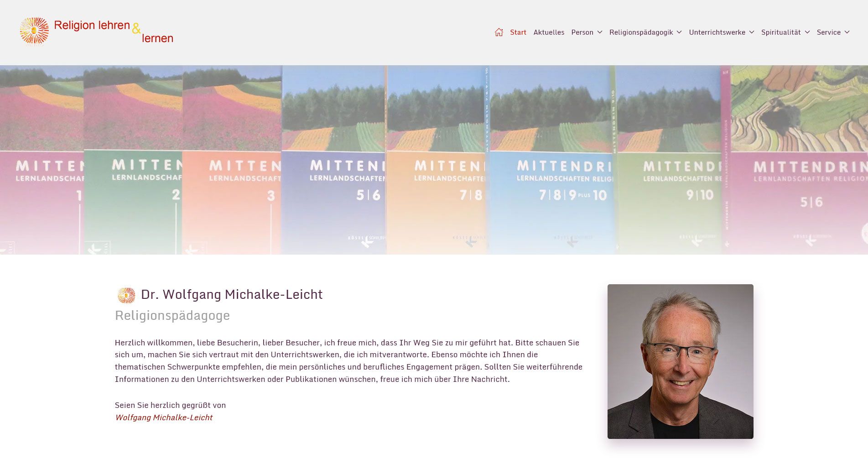Click the Wolfgang Michalke-Leicht signature link
868x464 pixels.
[x=164, y=417]
